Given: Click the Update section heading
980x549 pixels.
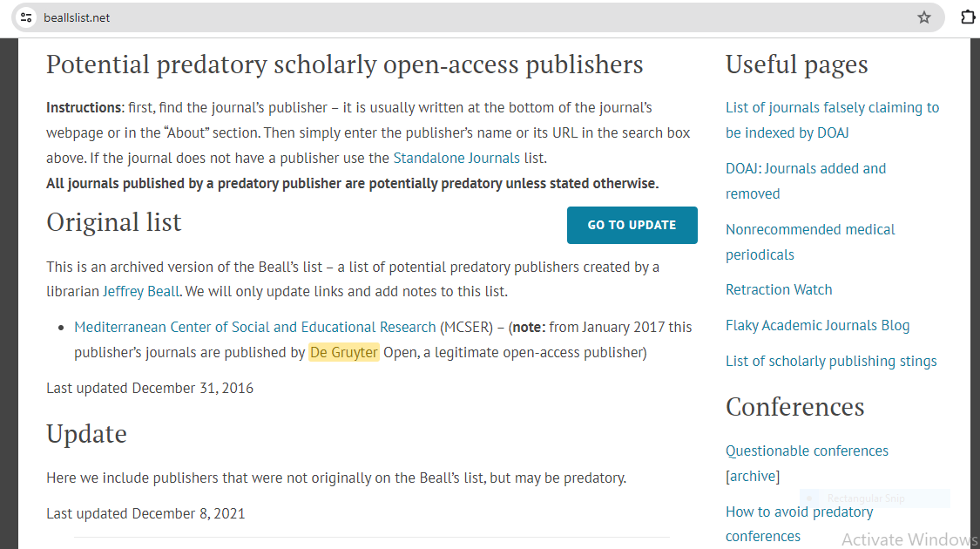Looking at the screenshot, I should 86,434.
